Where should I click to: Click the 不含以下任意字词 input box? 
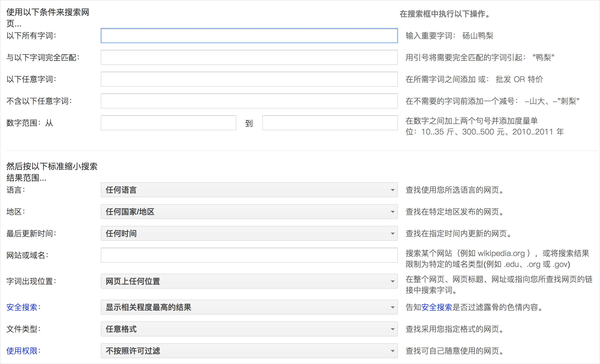pyautogui.click(x=249, y=101)
